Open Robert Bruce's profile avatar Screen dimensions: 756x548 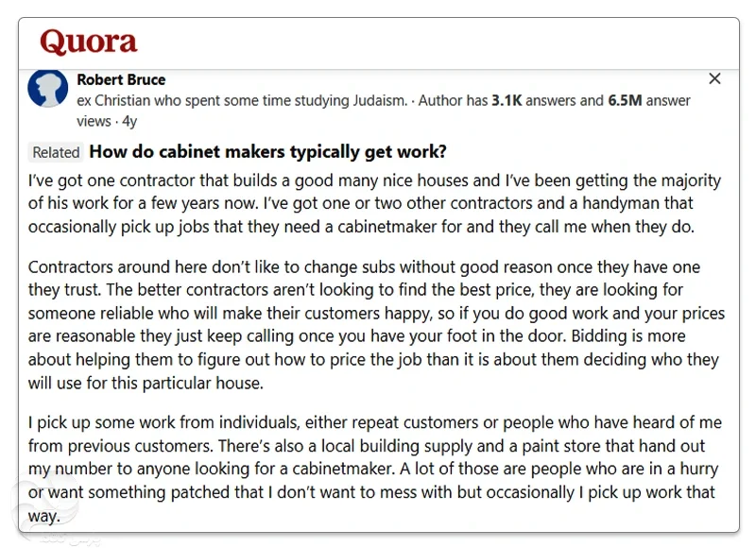pos(47,88)
